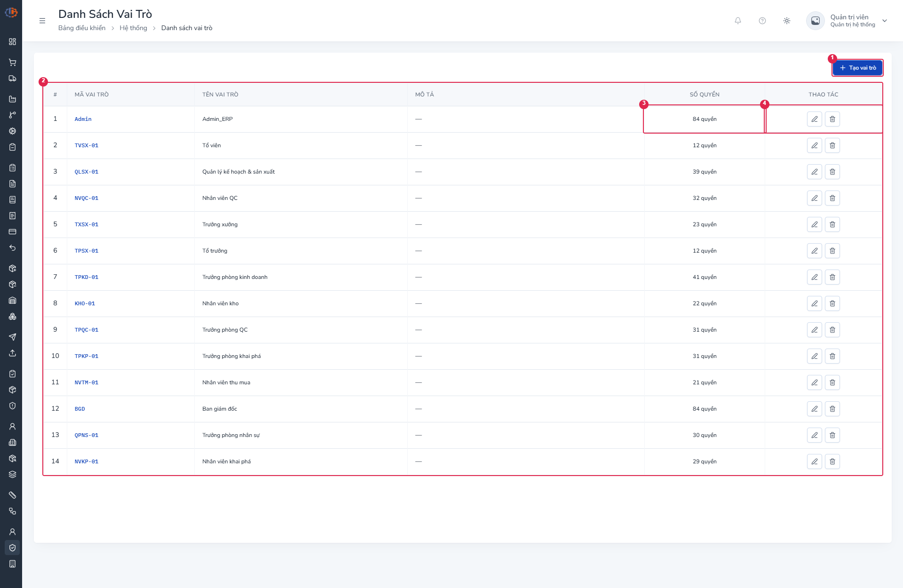
Task: Delete the BGD role
Action: [832, 409]
